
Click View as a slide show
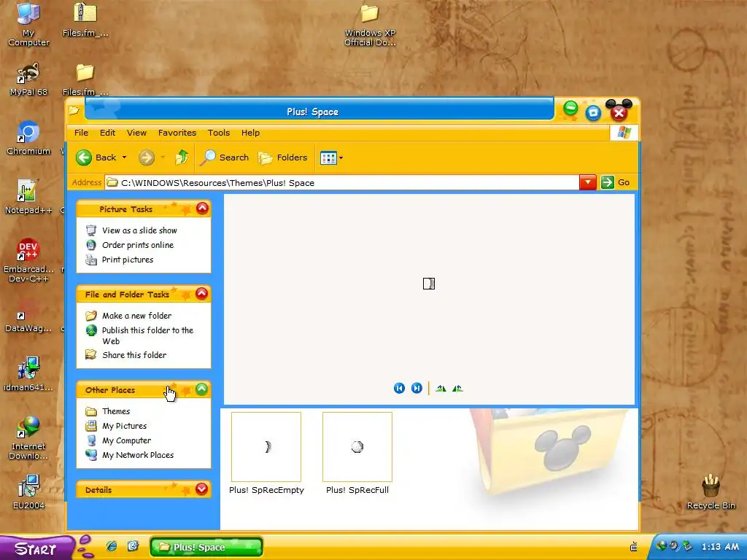[x=131, y=230]
